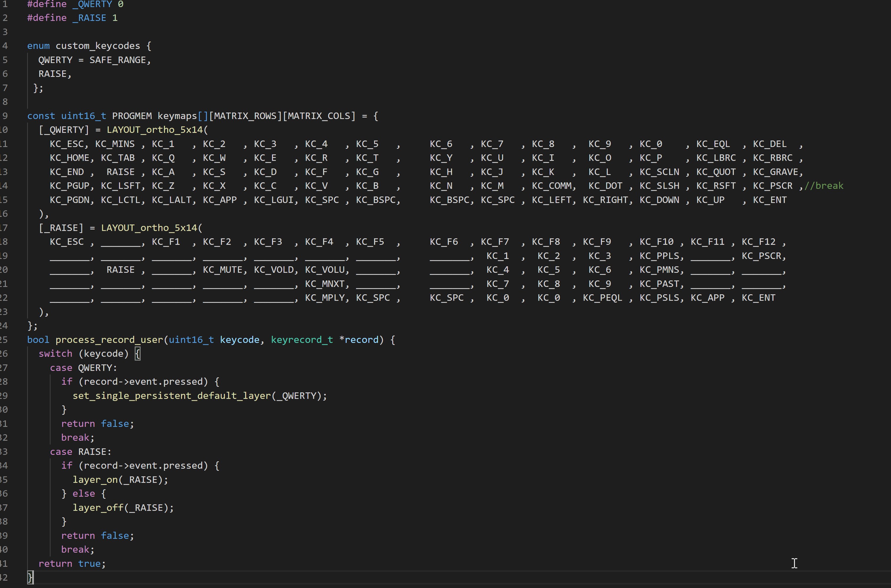891x588 pixels.
Task: Click the switch keyword on line 26
Action: [x=55, y=353]
